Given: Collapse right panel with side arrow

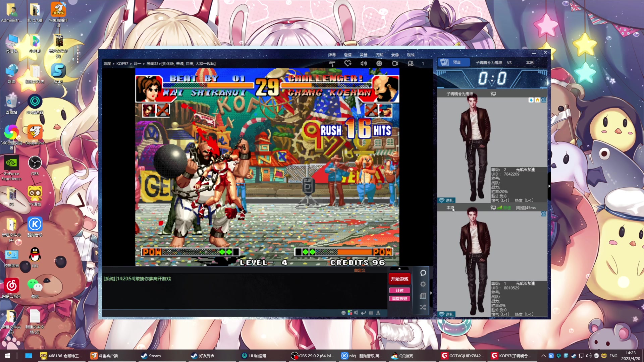Looking at the screenshot, I should click(x=431, y=293).
